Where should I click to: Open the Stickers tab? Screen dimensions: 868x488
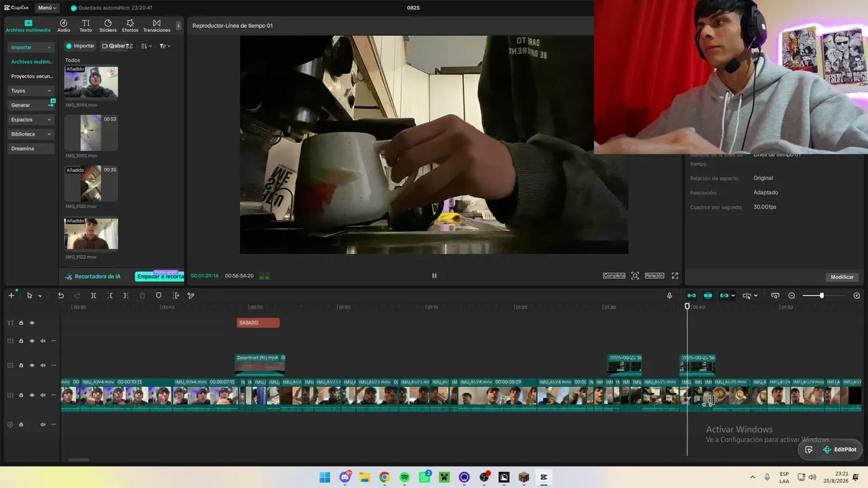(x=108, y=26)
